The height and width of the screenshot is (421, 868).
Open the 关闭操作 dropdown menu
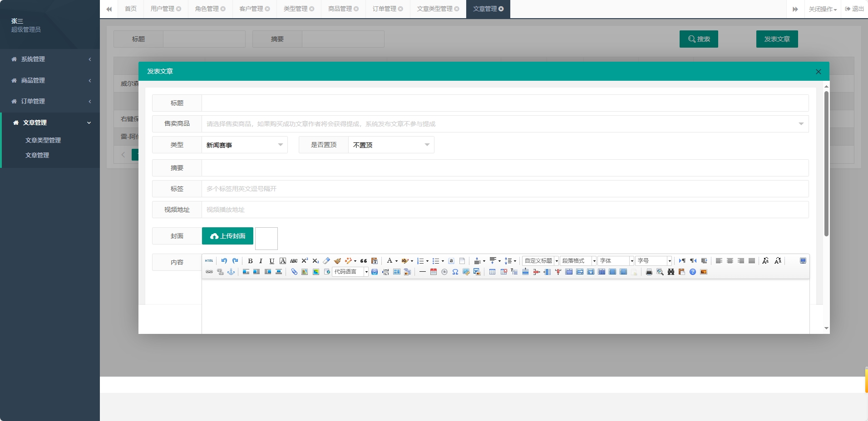tap(823, 9)
